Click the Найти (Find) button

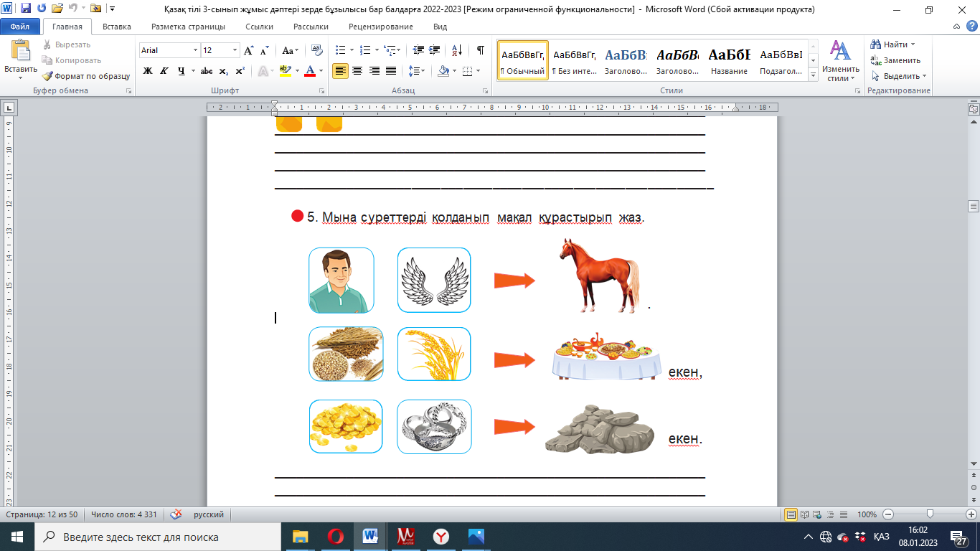[x=893, y=44]
